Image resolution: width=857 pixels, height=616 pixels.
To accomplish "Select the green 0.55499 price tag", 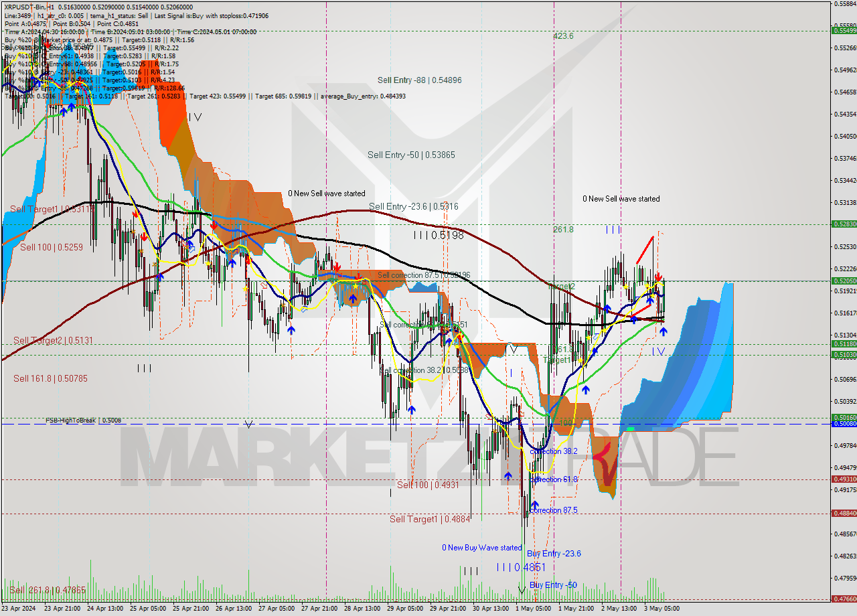I will click(844, 30).
